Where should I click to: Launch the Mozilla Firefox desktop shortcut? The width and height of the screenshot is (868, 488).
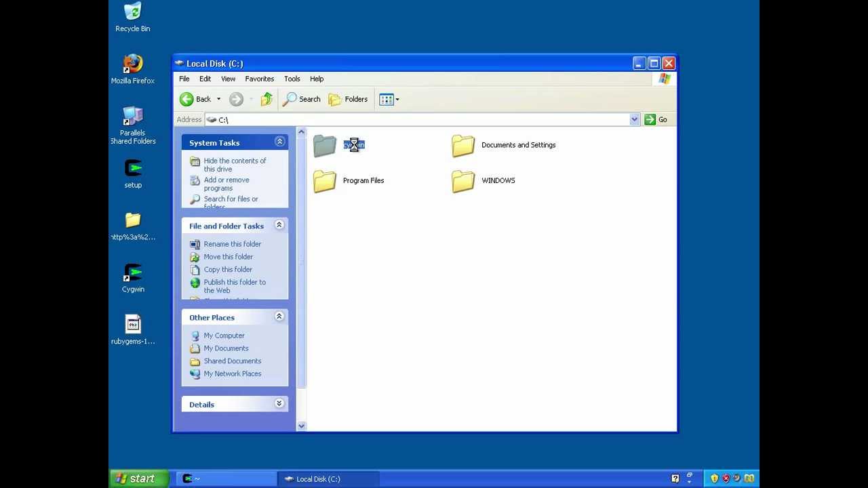pyautogui.click(x=133, y=69)
